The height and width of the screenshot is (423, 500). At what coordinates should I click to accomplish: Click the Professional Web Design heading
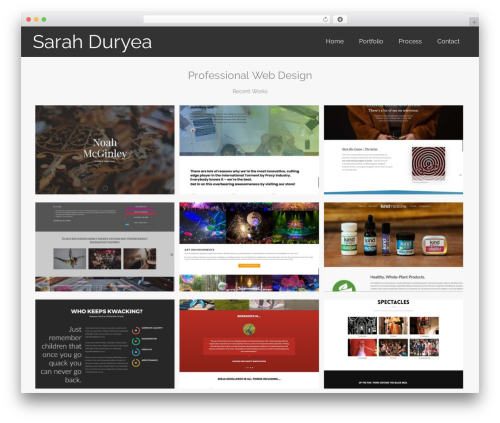pyautogui.click(x=250, y=75)
